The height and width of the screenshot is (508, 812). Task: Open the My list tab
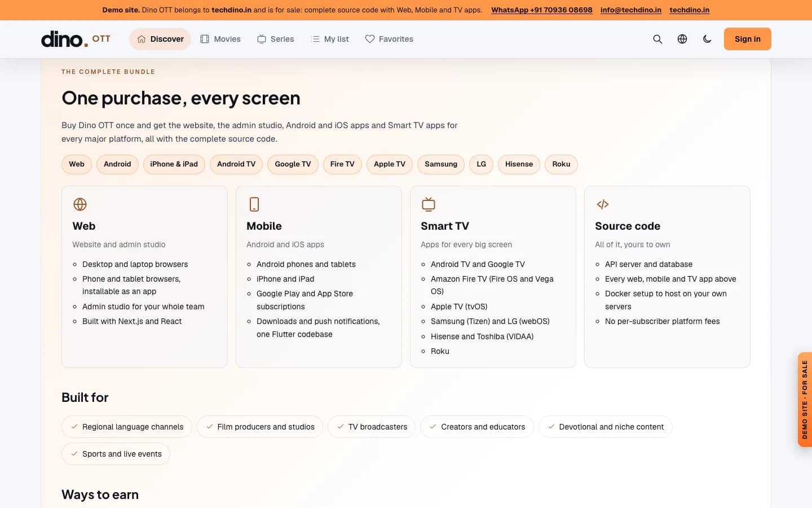[x=330, y=39]
